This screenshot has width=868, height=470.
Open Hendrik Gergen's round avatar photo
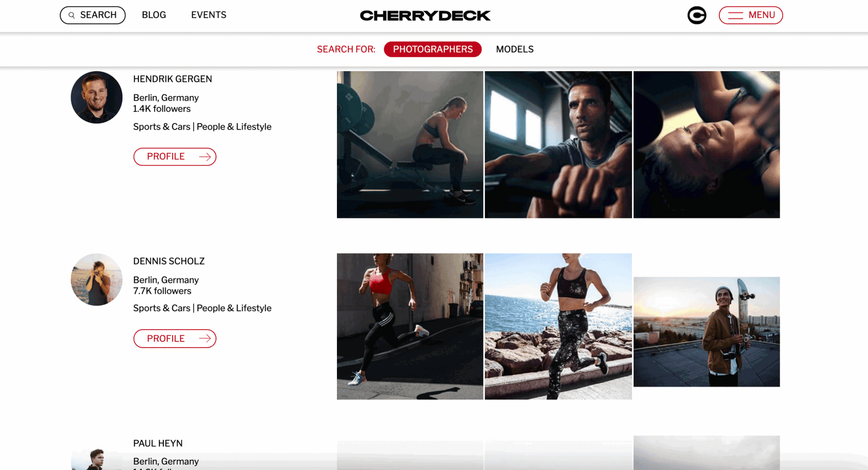pyautogui.click(x=97, y=97)
